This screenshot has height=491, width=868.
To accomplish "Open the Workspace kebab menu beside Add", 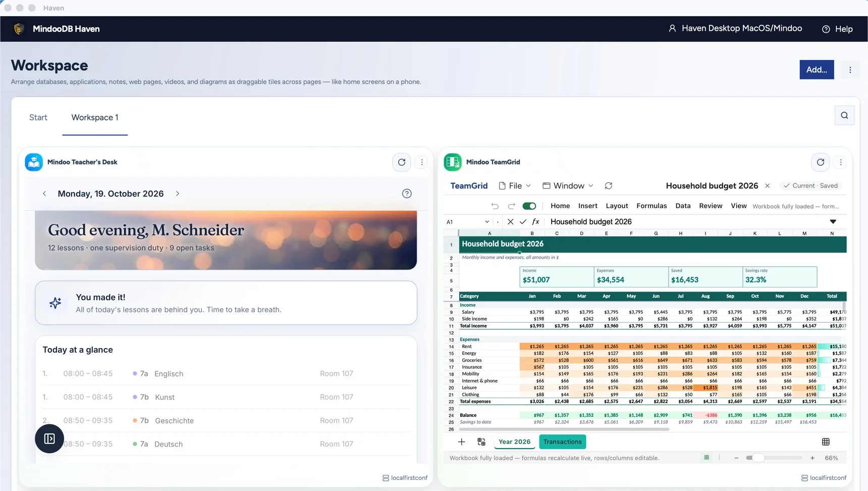I will (x=850, y=70).
